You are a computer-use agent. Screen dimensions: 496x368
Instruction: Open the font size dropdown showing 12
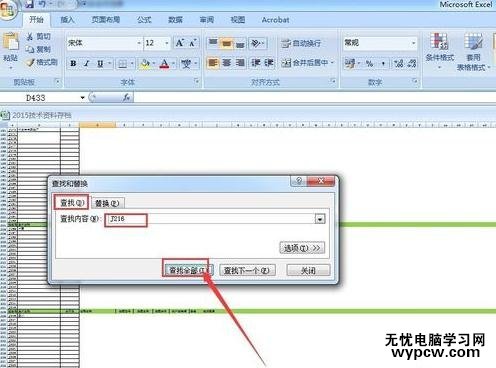click(167, 43)
